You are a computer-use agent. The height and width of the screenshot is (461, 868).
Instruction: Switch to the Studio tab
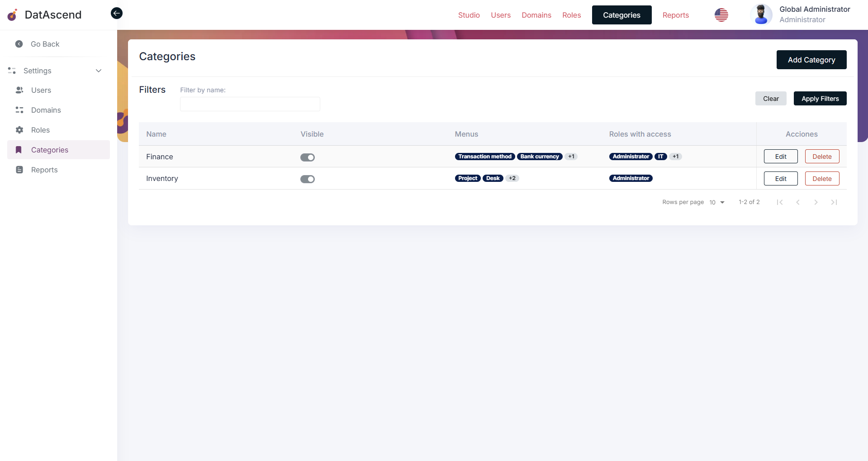point(469,15)
